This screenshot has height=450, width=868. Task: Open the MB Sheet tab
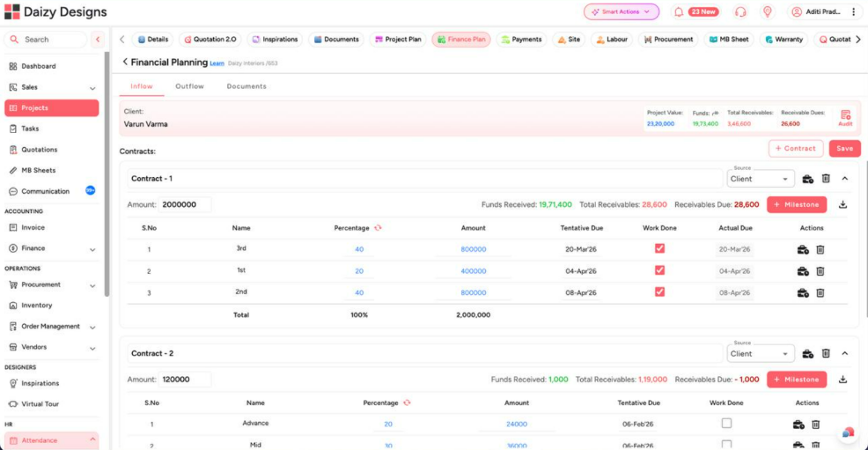(x=729, y=40)
